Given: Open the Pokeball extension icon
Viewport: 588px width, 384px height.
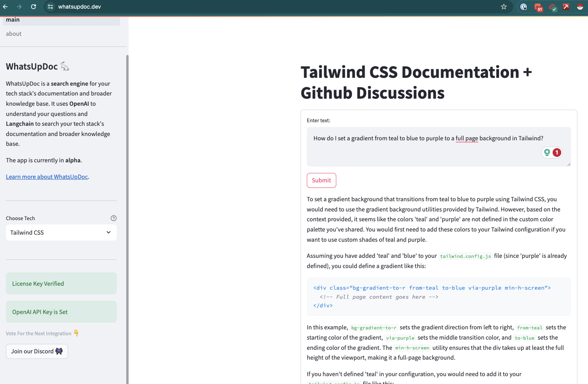Looking at the screenshot, I should pos(580,7).
